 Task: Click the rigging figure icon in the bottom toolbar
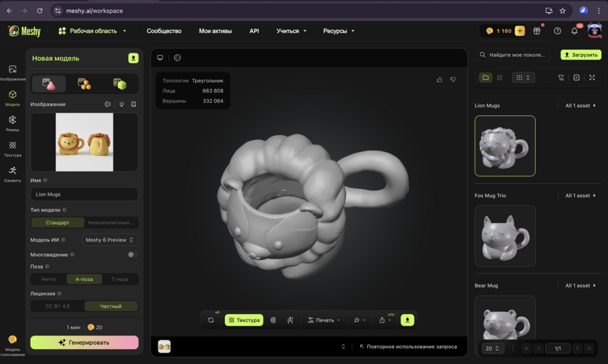click(290, 320)
